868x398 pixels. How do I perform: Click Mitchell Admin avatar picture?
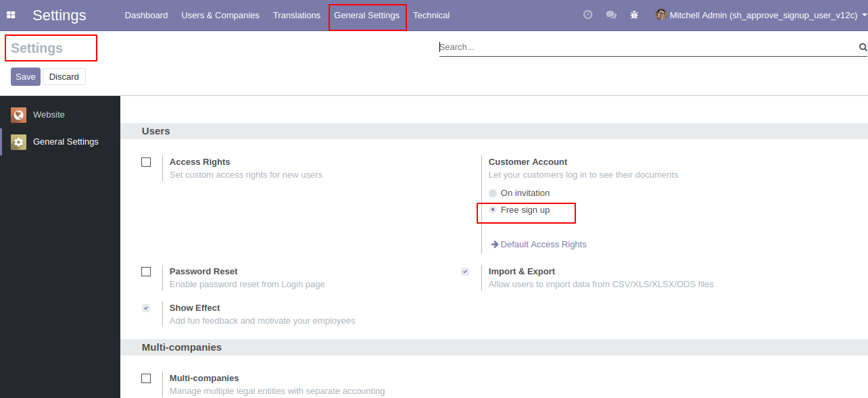click(x=661, y=15)
